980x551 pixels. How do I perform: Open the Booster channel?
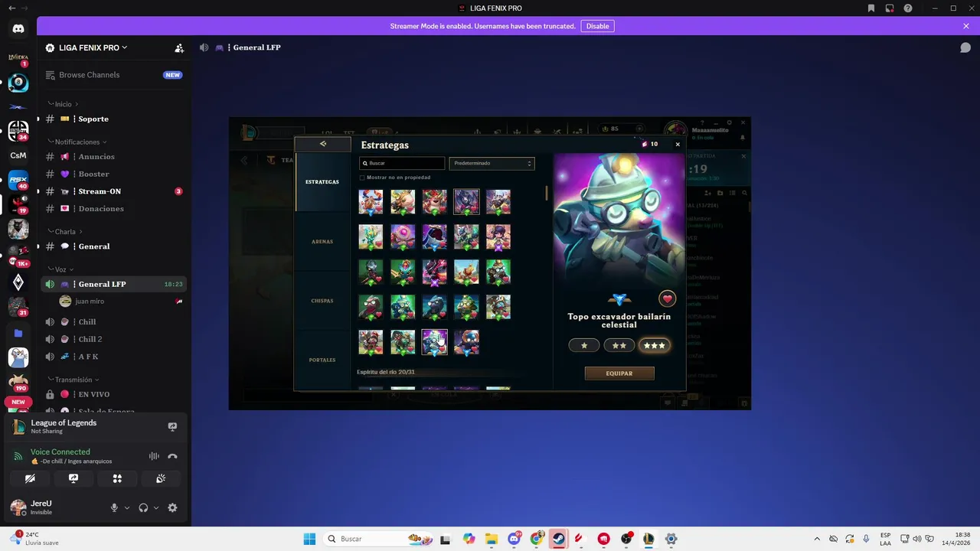(x=114, y=174)
